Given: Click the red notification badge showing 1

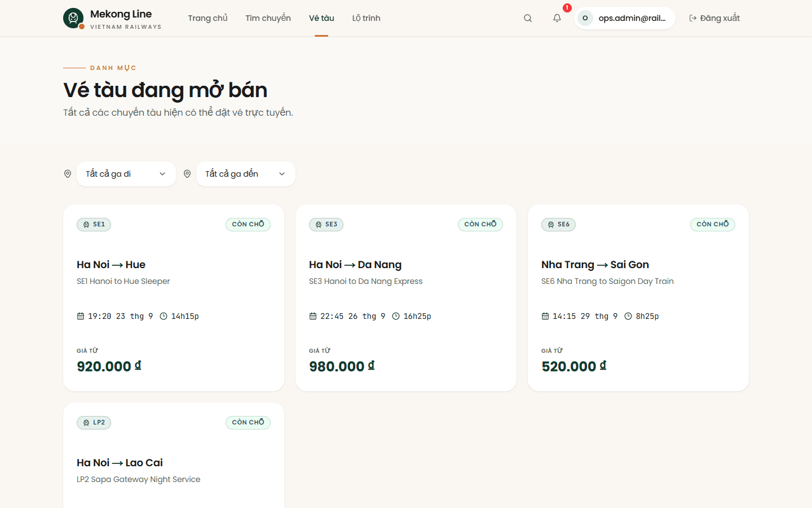Looking at the screenshot, I should 567,8.
